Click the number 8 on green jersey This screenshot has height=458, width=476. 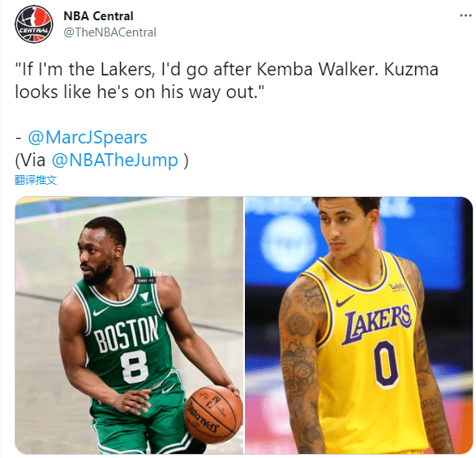tap(134, 366)
